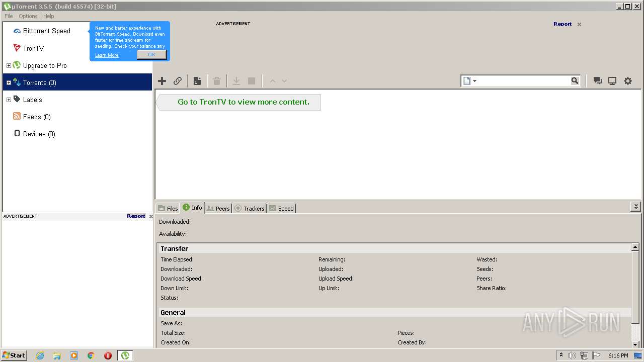644x362 pixels.
Task: Switch to the Files tab
Action: point(168,208)
